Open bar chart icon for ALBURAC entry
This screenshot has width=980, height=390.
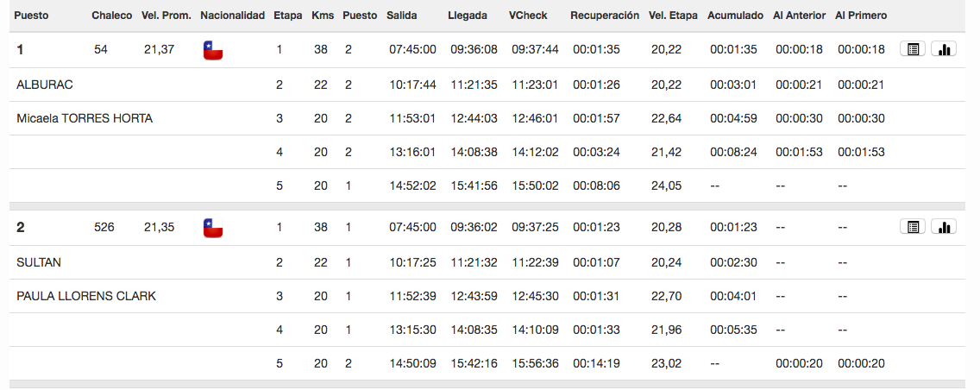click(944, 49)
